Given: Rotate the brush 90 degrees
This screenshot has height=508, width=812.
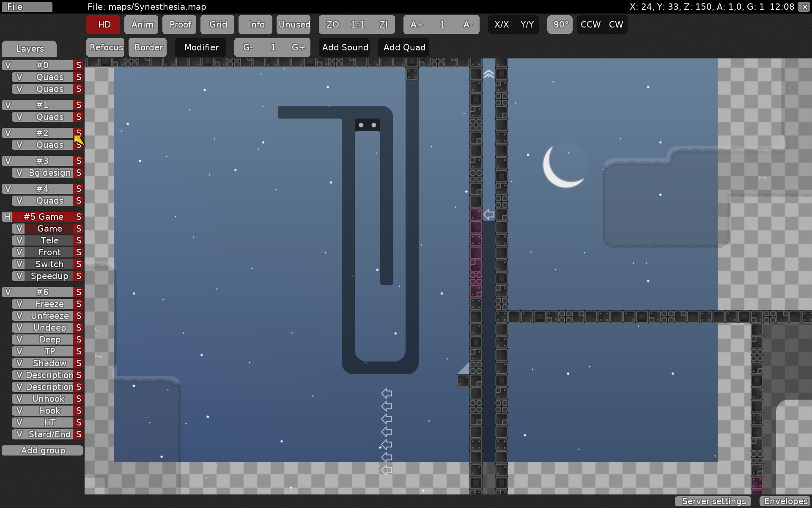Looking at the screenshot, I should point(559,24).
